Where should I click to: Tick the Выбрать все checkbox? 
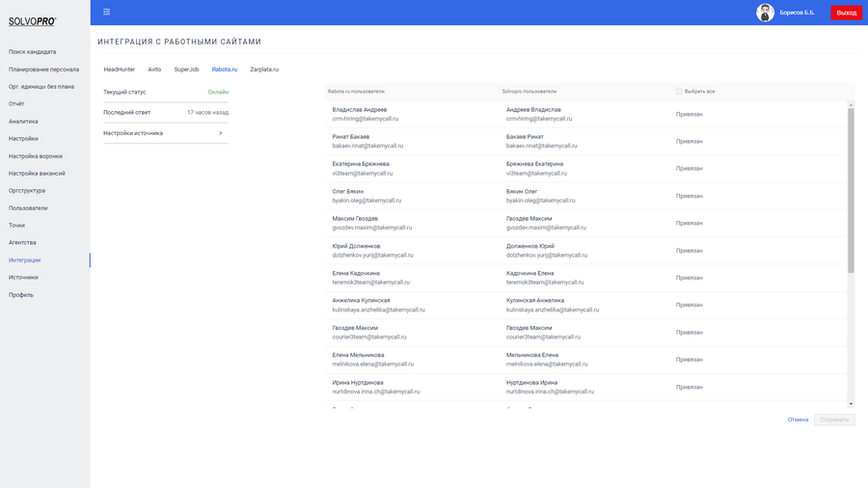click(679, 92)
